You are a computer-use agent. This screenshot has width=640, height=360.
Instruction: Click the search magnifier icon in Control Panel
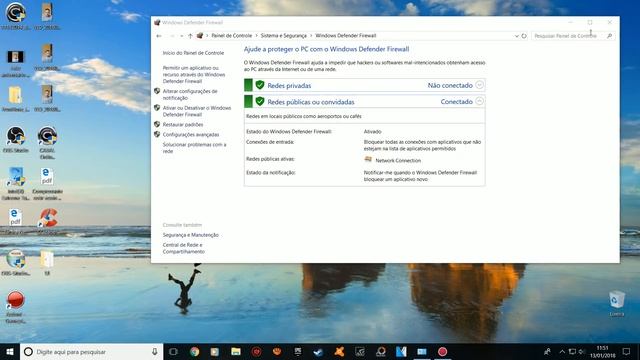point(609,36)
